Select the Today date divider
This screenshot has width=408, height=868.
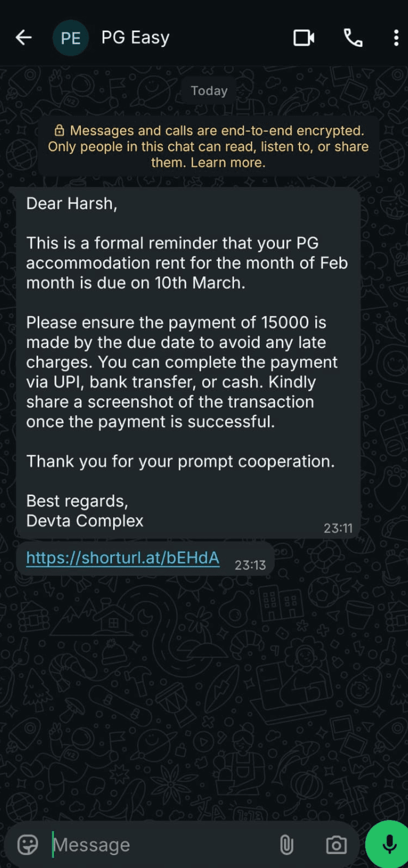click(x=208, y=90)
